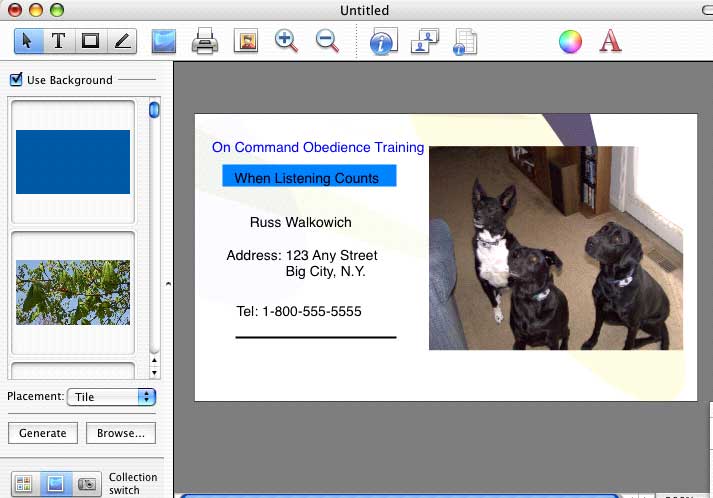Select the black horizontal line on card

click(316, 337)
